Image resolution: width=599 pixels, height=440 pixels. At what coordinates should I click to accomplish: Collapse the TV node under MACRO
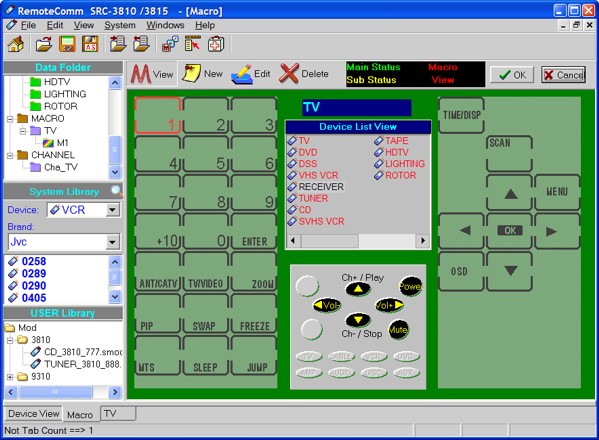click(x=23, y=131)
